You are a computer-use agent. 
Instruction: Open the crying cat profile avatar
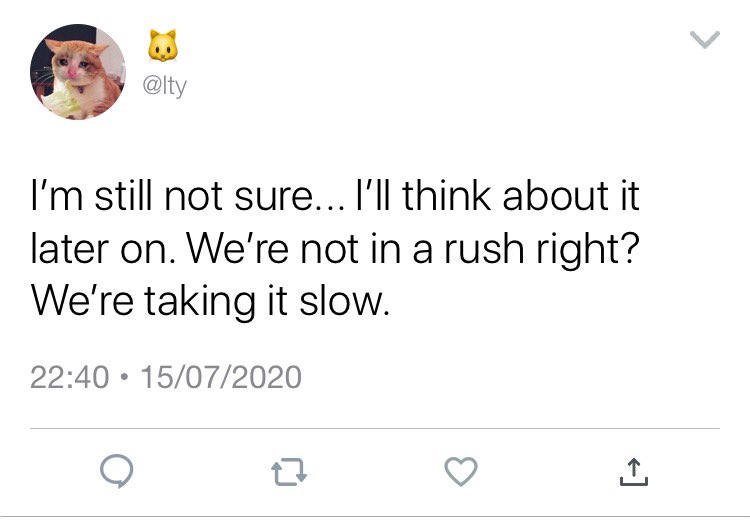(78, 72)
